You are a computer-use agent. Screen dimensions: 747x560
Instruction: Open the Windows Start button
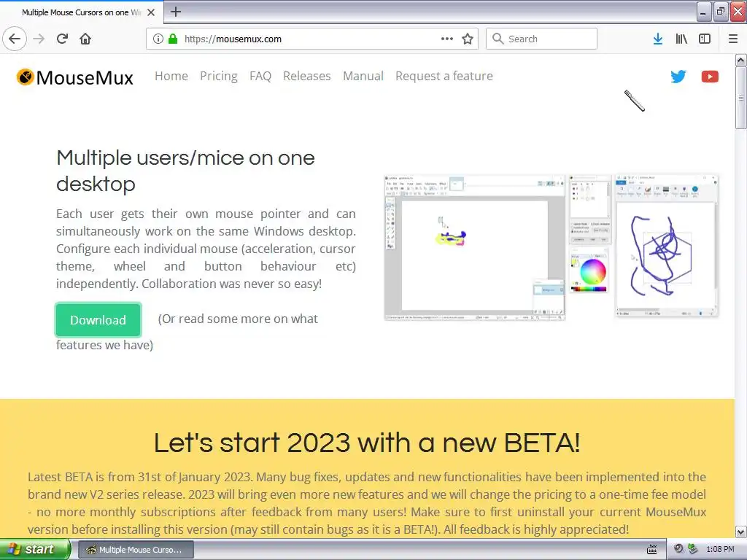point(35,549)
